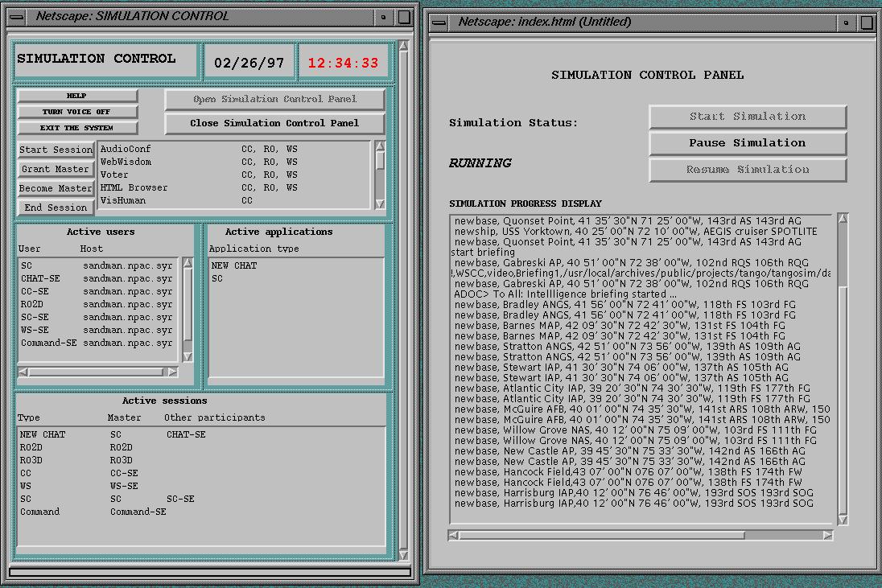Screen dimensions: 882x588
Task: Select user SC in Active users
Action: (98, 265)
